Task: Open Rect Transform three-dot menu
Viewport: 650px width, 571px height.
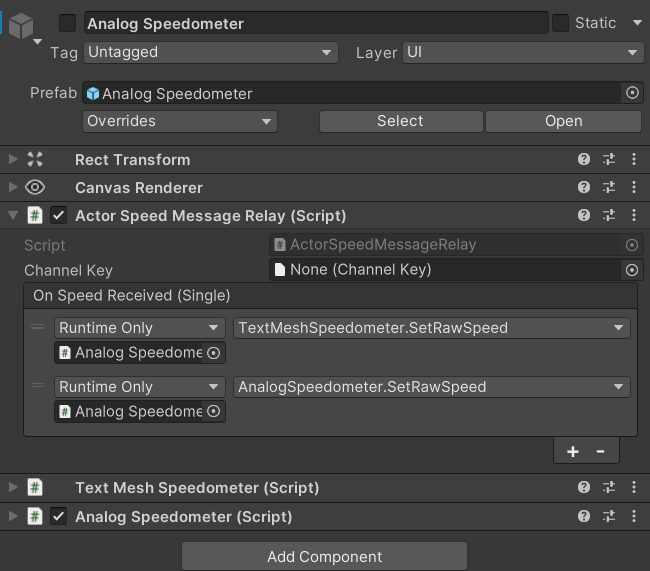Action: 634,159
